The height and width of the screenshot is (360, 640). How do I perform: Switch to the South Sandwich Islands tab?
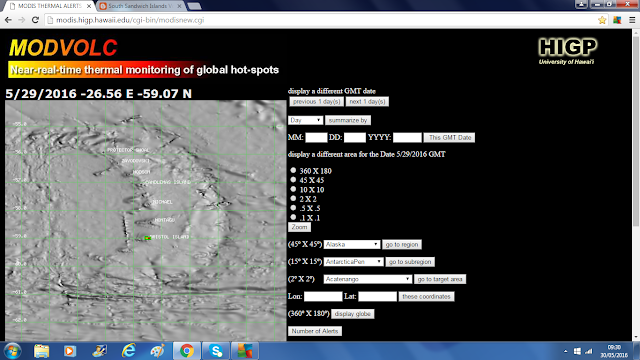tap(140, 6)
